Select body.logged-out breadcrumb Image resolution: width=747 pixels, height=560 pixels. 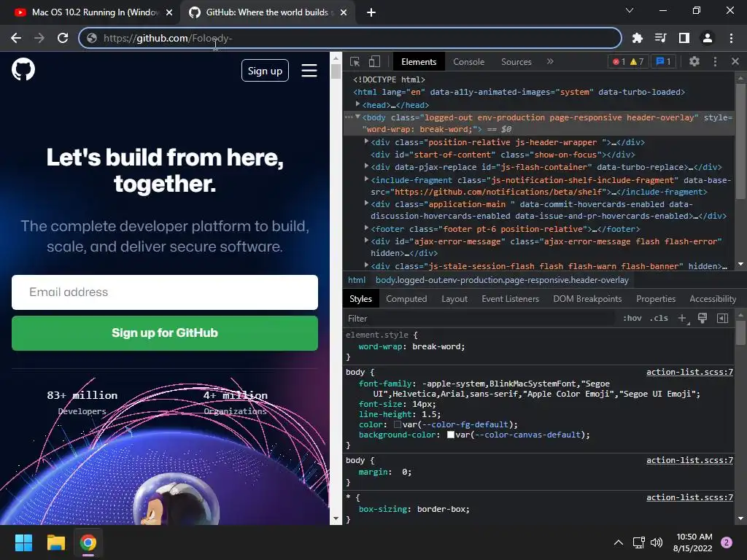click(502, 280)
